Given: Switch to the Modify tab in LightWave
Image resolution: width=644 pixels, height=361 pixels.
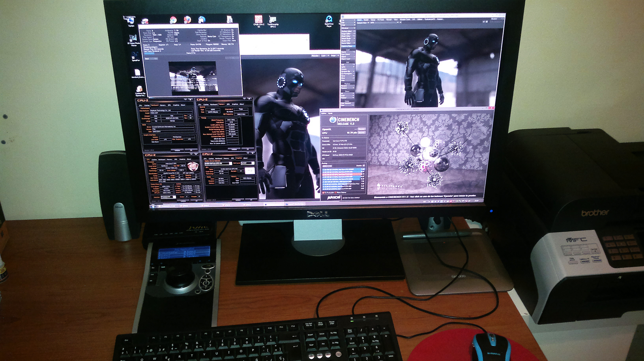Looking at the screenshot, I should point(366,20).
